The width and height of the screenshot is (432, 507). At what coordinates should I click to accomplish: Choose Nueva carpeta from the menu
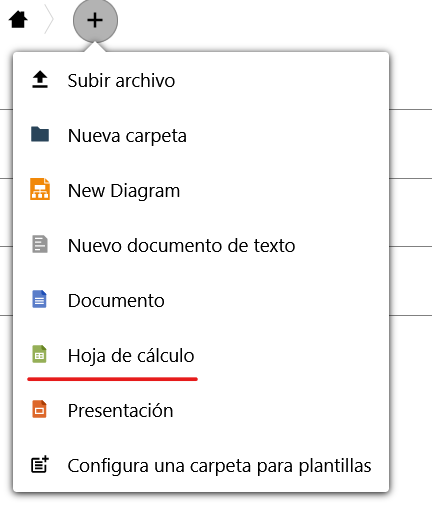click(x=201, y=135)
